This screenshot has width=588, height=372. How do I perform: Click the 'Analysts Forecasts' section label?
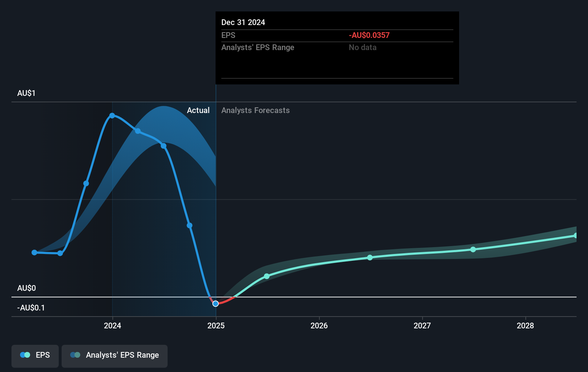pyautogui.click(x=255, y=110)
